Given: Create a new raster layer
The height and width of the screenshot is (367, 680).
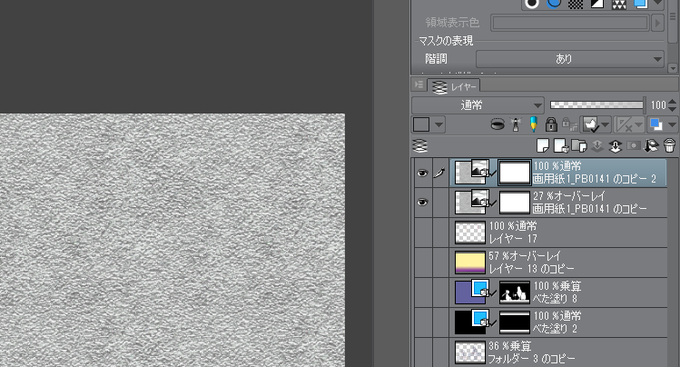Looking at the screenshot, I should pos(543,146).
